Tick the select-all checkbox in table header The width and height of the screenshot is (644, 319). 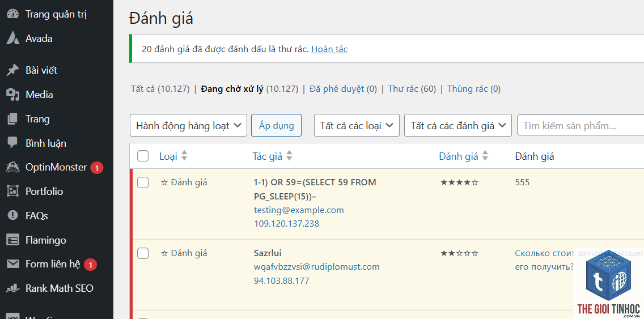[x=142, y=156]
